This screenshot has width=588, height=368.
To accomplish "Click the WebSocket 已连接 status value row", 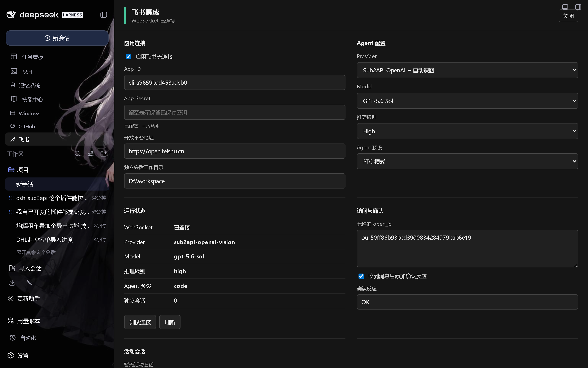I will pyautogui.click(x=235, y=227).
